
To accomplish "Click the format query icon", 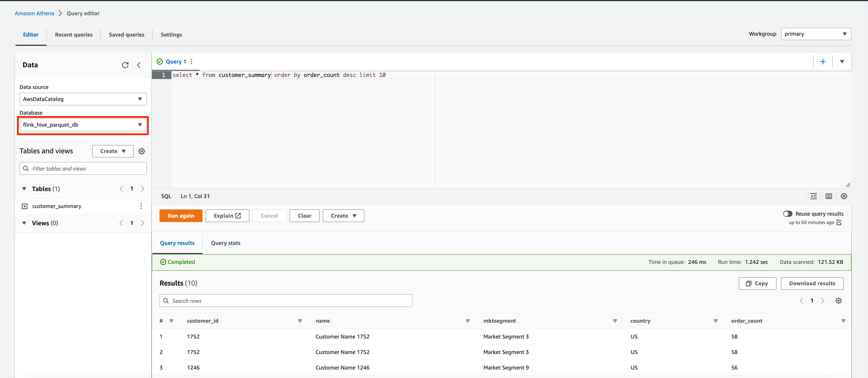I will click(x=813, y=196).
